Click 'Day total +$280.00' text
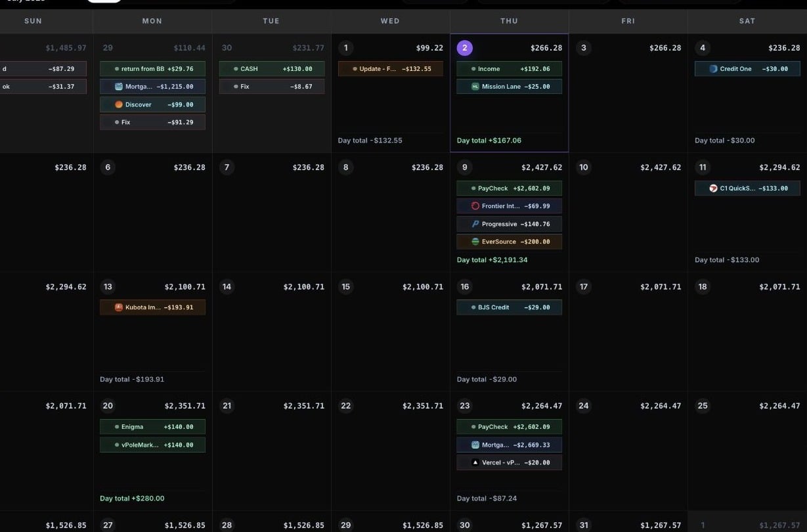The height and width of the screenshot is (532, 807). pos(132,499)
